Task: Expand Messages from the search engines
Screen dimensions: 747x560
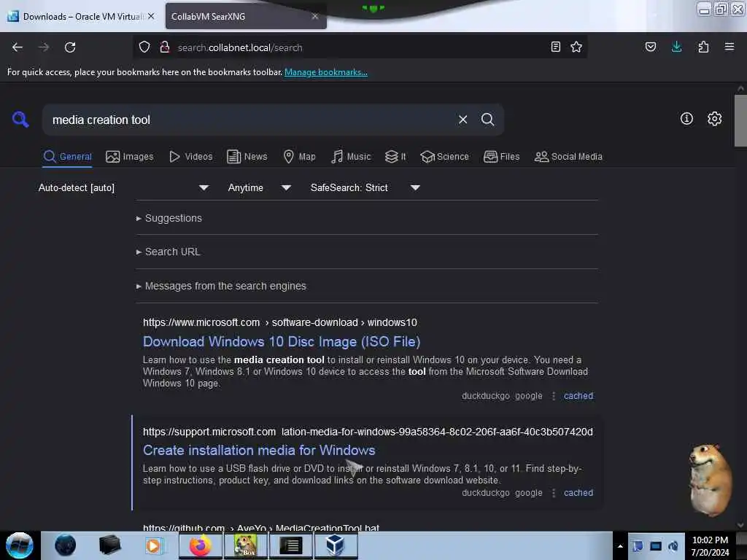Action: click(x=221, y=286)
